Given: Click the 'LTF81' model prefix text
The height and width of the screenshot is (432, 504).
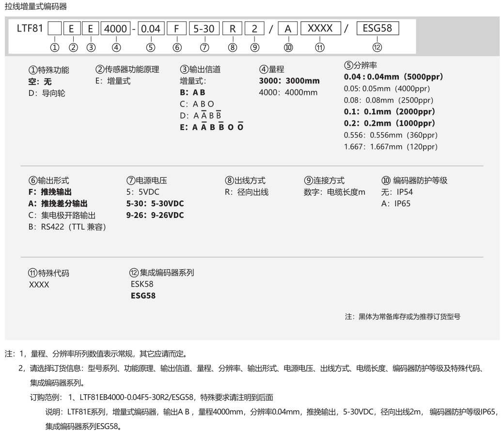Looking at the screenshot, I should coord(30,28).
